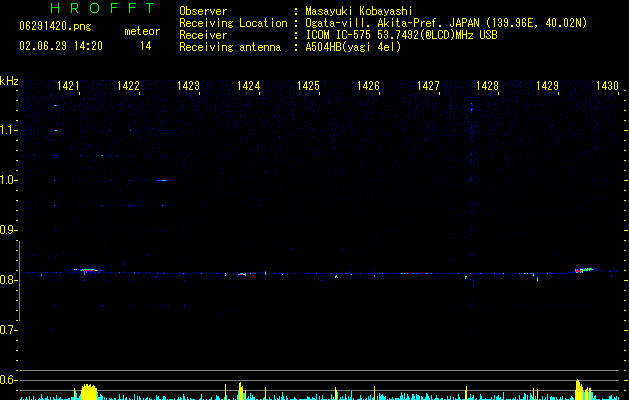Viewport: 629px width, 400px height.
Task: Click the 1424 time axis label
Action: (x=248, y=86)
